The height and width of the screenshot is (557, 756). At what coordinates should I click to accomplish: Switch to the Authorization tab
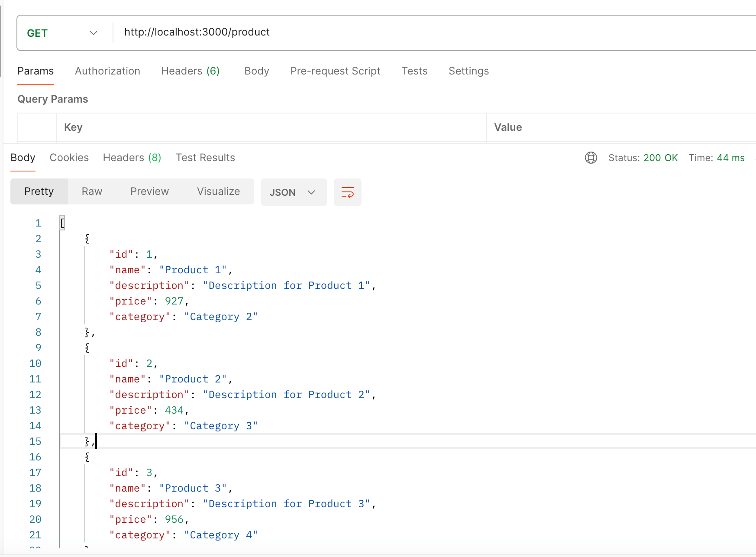107,71
